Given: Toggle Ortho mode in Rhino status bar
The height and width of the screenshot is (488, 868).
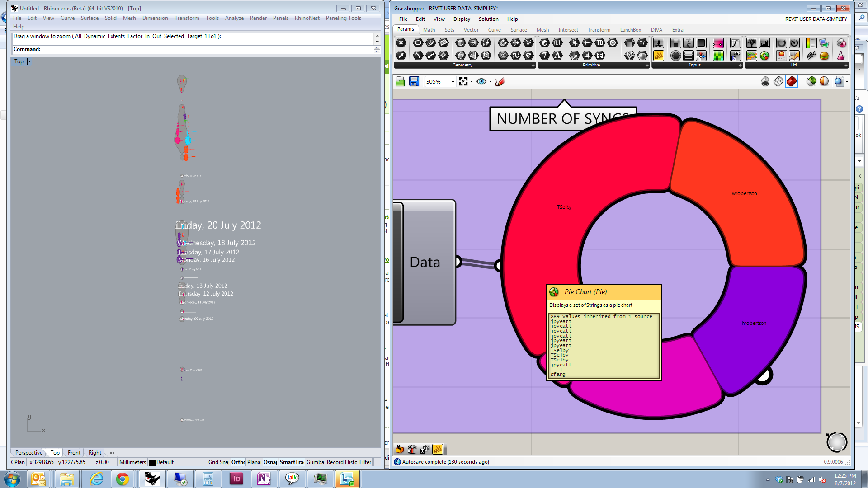Looking at the screenshot, I should point(238,462).
